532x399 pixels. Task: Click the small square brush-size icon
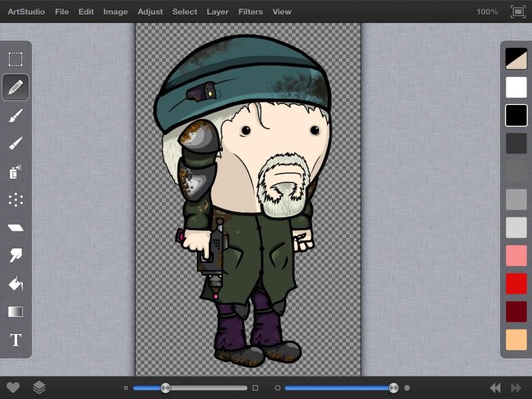[126, 388]
